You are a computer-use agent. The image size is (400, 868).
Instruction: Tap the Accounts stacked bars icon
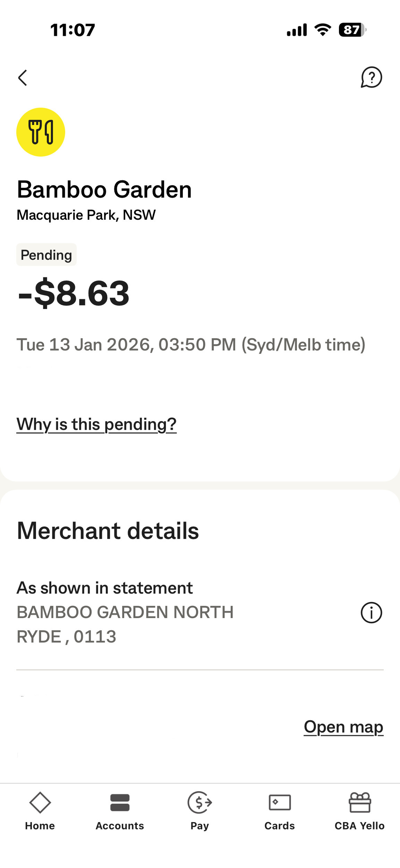tap(120, 802)
